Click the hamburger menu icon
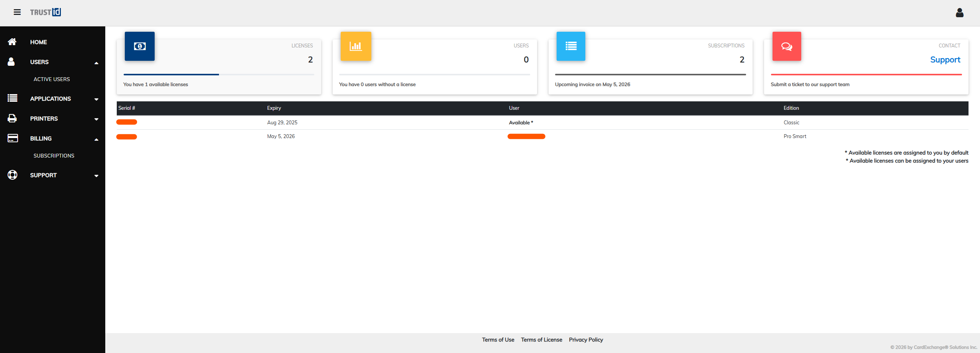The height and width of the screenshot is (353, 980). [x=17, y=12]
